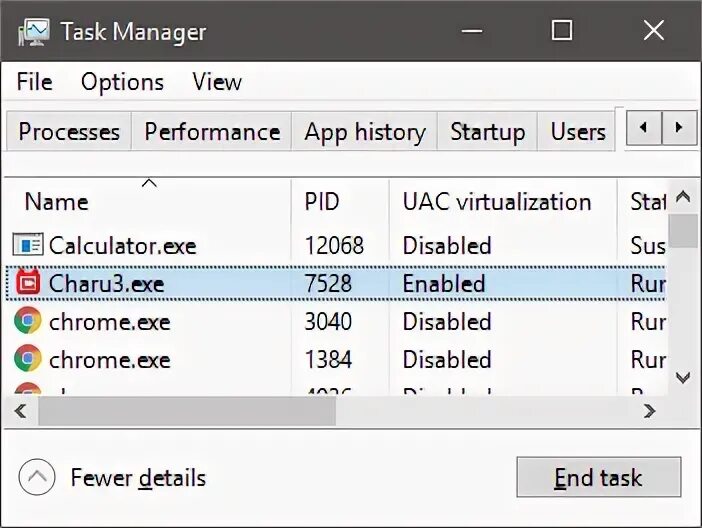
Task: Switch to the Performance tab
Action: tap(212, 132)
